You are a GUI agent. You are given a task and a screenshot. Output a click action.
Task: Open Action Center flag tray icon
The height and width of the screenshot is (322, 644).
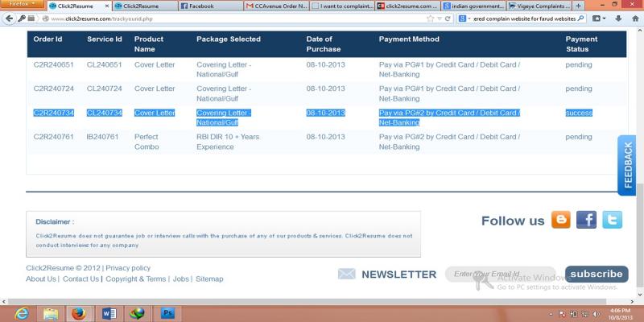(563, 314)
